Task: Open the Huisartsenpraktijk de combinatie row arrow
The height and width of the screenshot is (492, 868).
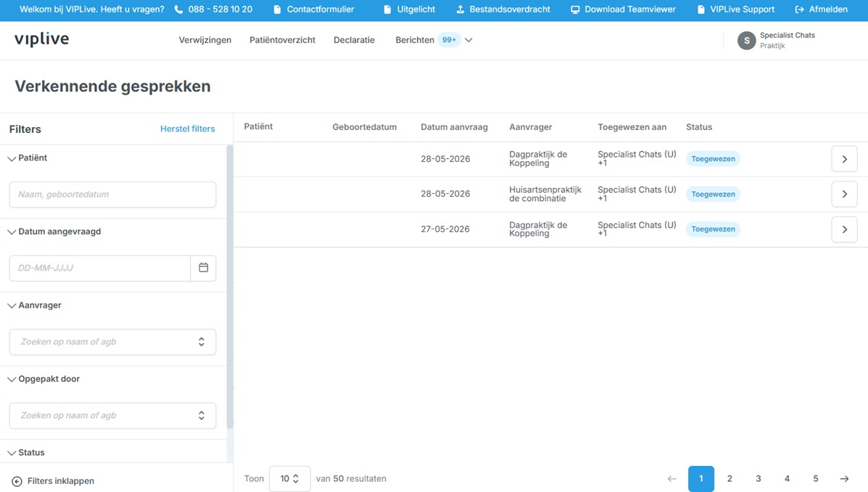Action: pos(844,194)
